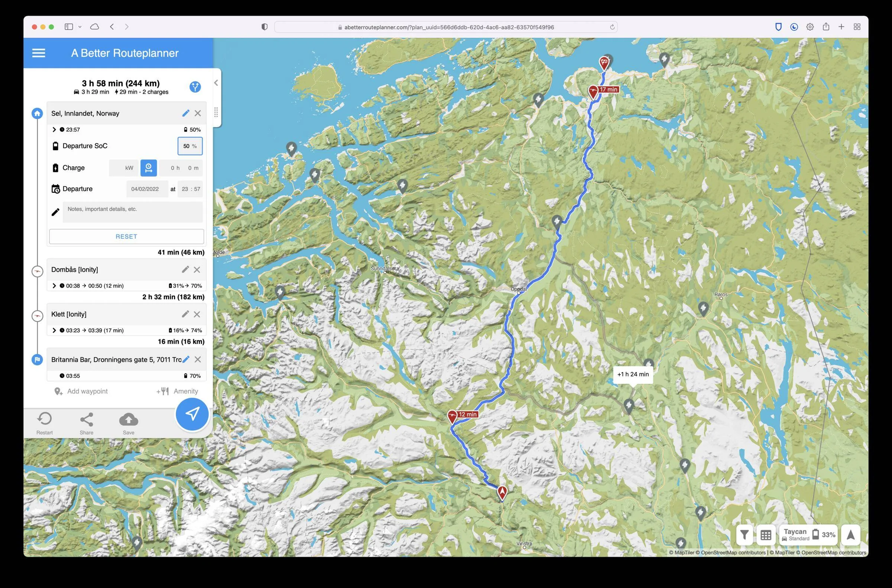Click the Bitwarden shield extension icon

(x=778, y=27)
